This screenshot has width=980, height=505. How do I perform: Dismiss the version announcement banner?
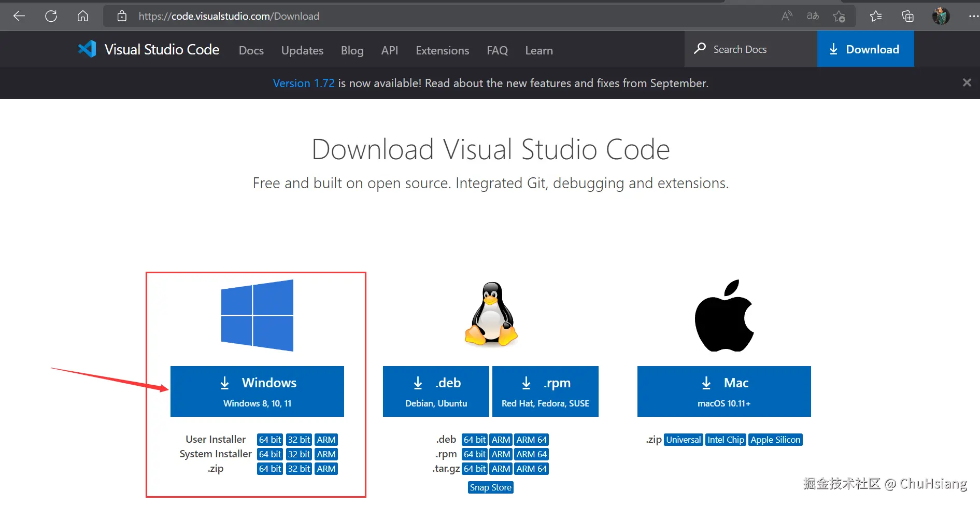coord(967,82)
